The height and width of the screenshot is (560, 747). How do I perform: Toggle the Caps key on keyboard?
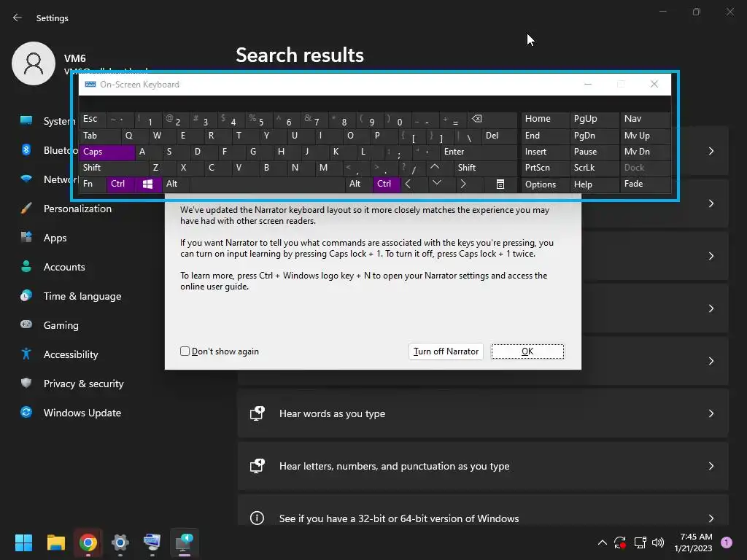107,152
